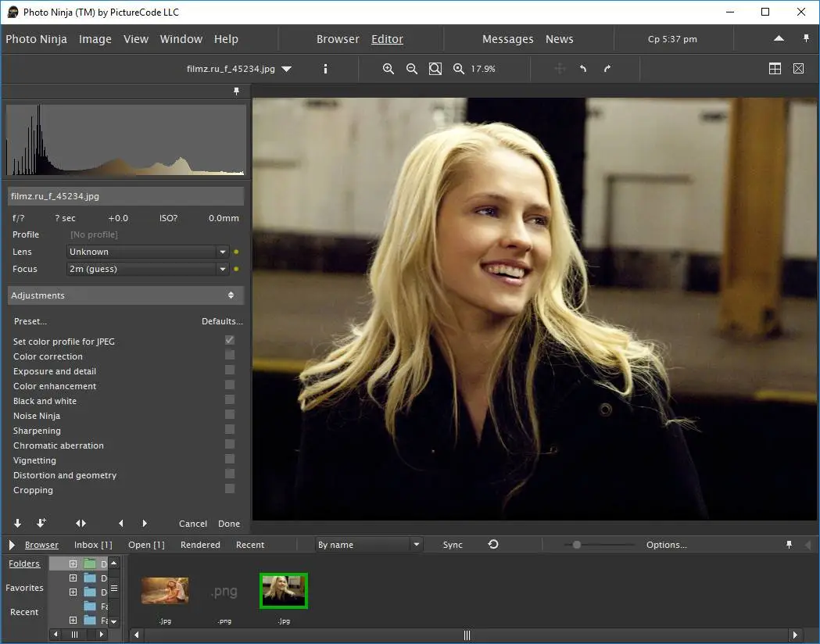This screenshot has width=820, height=644.
Task: Click the grid layout icon at top right
Action: point(775,69)
